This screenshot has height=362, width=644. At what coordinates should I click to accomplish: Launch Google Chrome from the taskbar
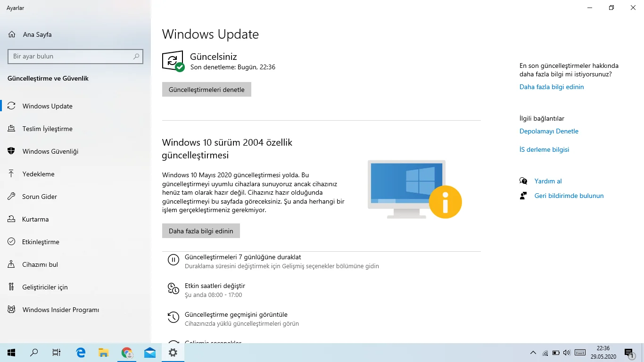pos(127,353)
